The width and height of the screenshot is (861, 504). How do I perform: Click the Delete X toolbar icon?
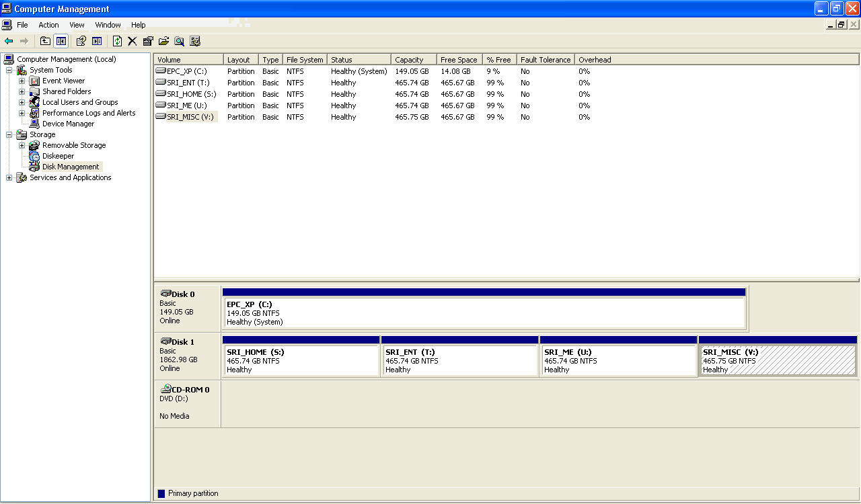click(x=133, y=41)
